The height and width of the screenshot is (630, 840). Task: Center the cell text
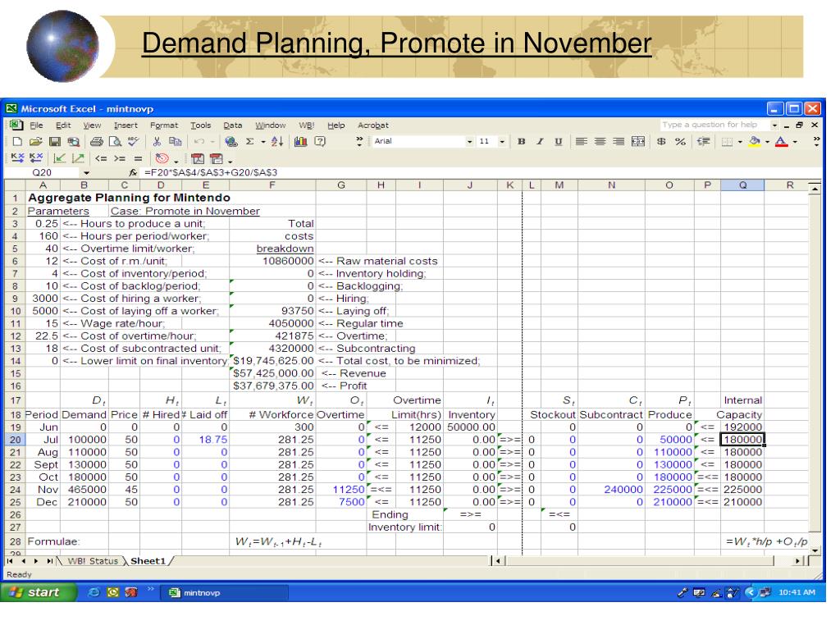click(x=600, y=141)
